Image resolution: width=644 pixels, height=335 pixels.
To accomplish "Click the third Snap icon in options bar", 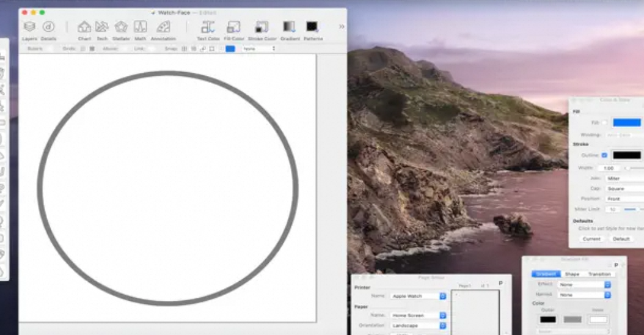I will pyautogui.click(x=202, y=48).
